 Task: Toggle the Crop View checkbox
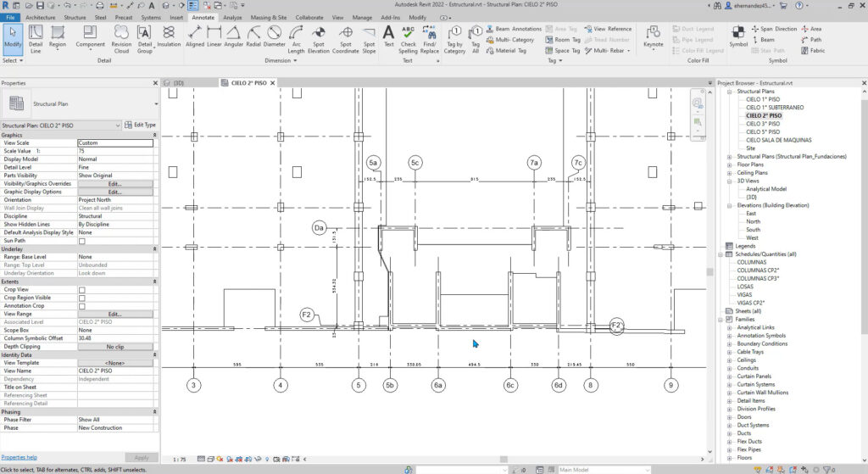(82, 290)
